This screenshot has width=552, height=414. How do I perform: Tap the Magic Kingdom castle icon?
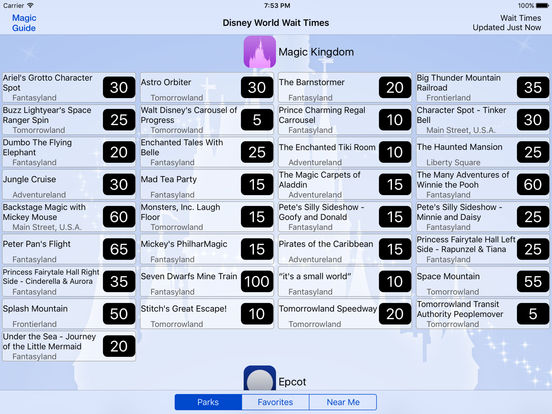260,52
